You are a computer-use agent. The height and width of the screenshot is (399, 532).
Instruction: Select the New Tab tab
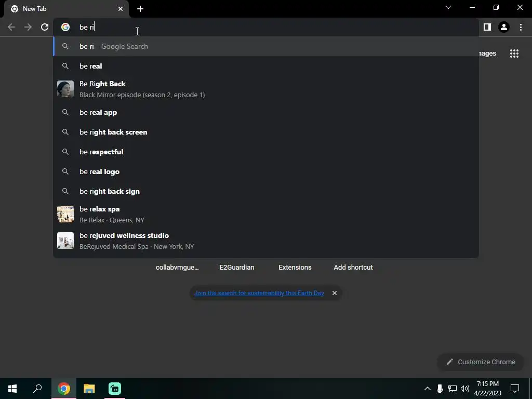coord(66,9)
